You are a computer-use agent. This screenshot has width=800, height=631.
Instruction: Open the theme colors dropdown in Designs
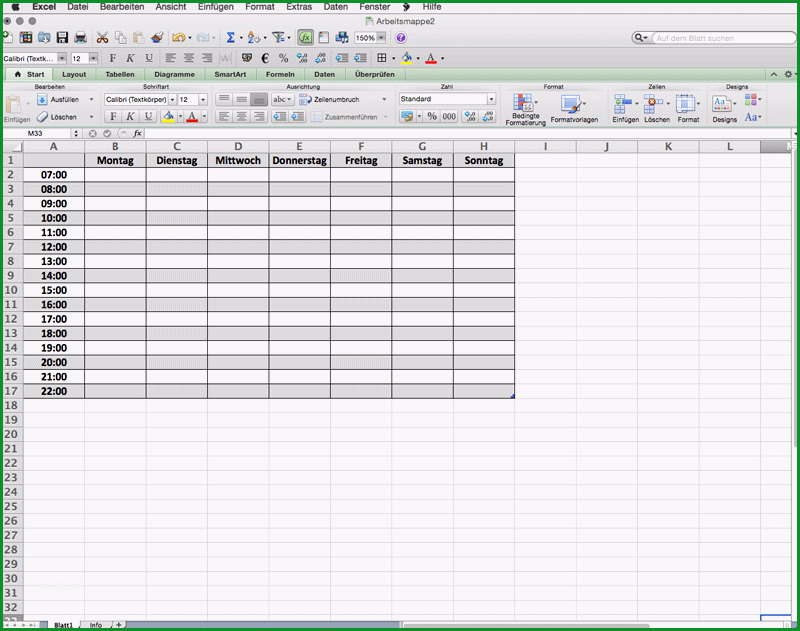tap(753, 99)
